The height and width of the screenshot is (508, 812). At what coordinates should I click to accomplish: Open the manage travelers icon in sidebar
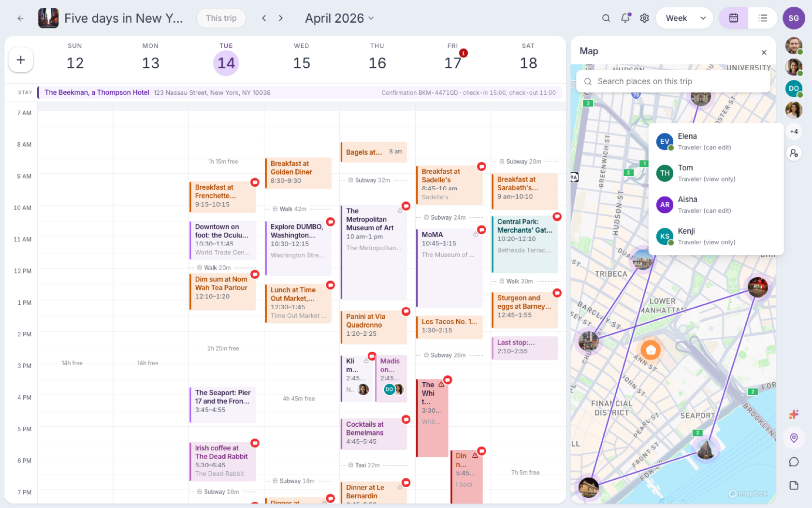tap(794, 153)
